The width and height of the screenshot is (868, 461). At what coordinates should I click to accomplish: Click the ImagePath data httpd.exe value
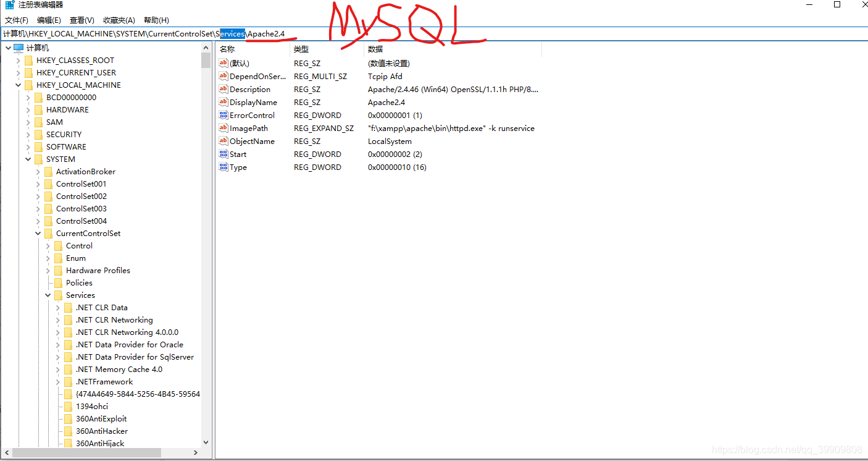(451, 128)
